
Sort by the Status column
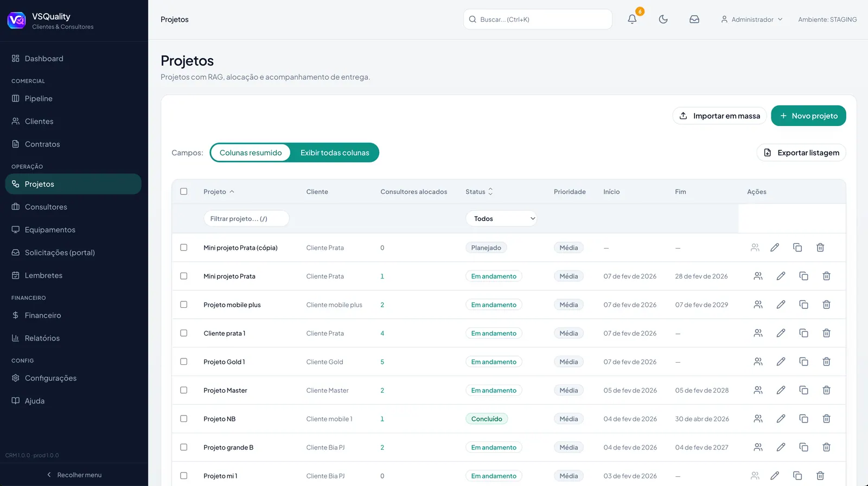[x=479, y=192]
